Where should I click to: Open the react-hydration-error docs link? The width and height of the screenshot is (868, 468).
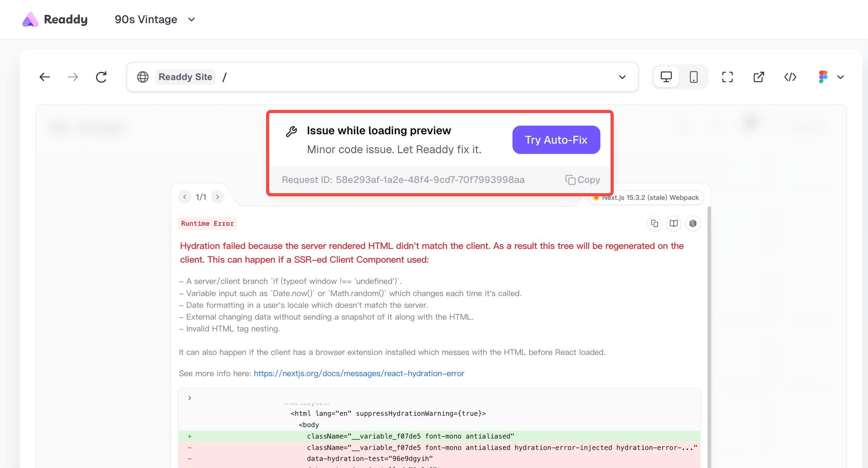pyautogui.click(x=359, y=373)
